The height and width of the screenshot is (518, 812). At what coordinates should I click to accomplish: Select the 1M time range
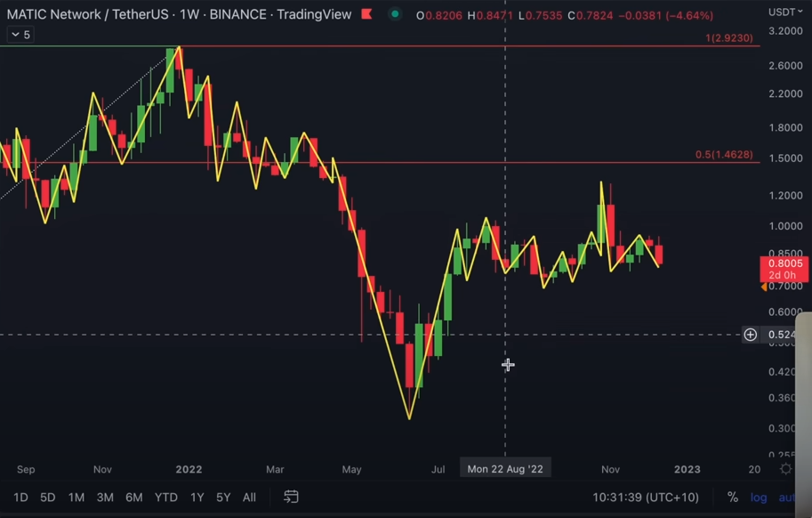76,498
